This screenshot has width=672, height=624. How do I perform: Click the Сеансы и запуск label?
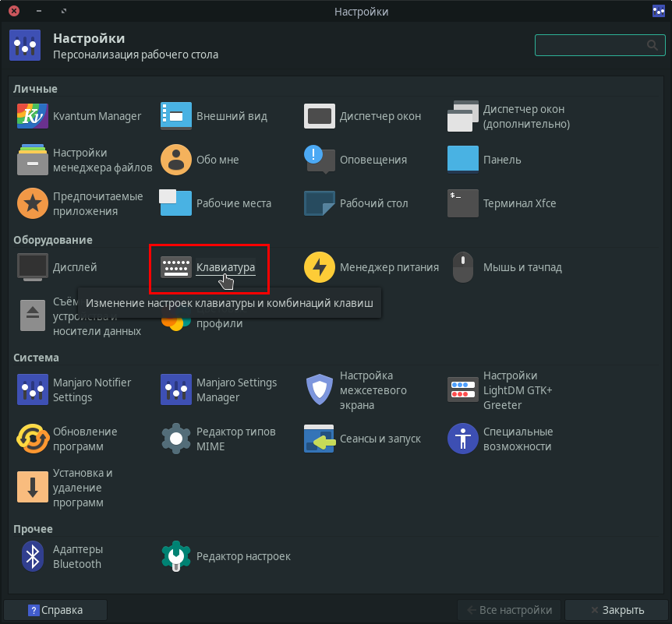(380, 439)
